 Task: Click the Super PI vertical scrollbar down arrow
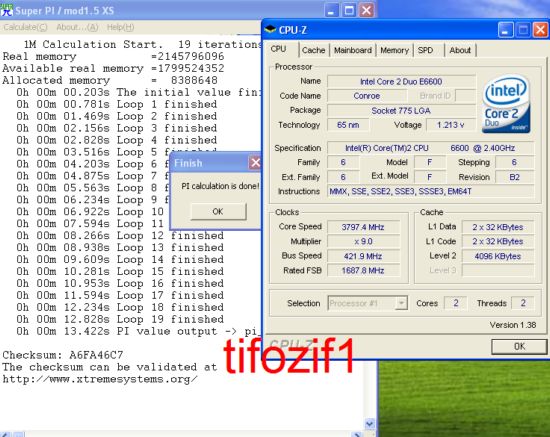click(x=369, y=424)
